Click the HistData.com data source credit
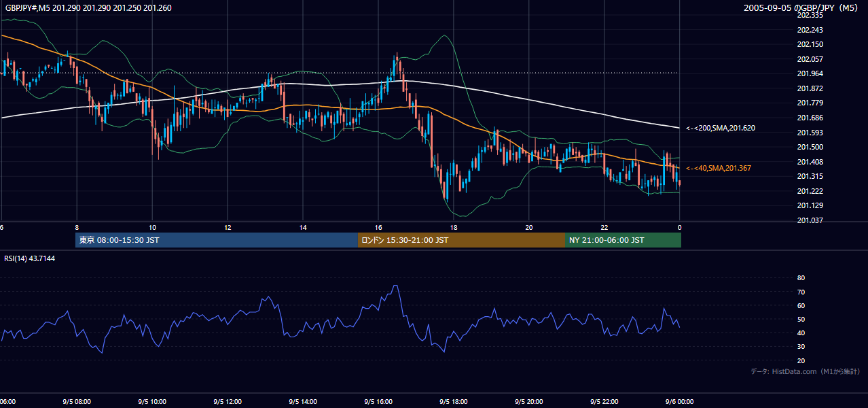 click(806, 371)
